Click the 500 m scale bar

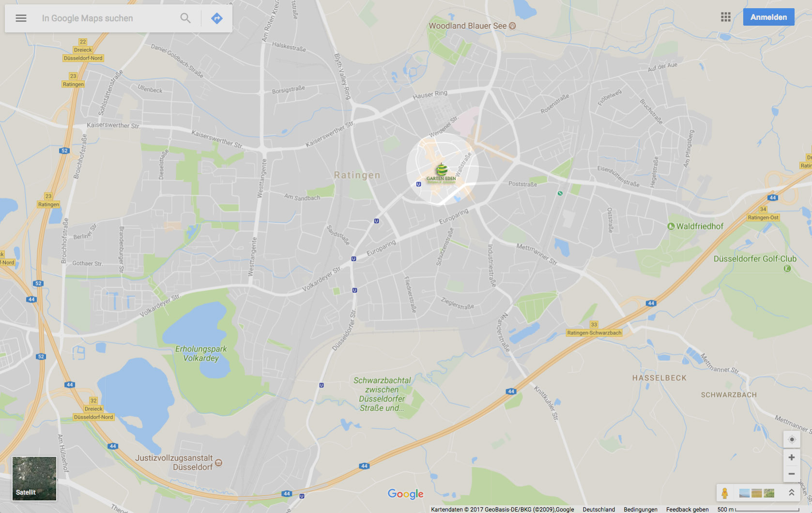(758, 509)
